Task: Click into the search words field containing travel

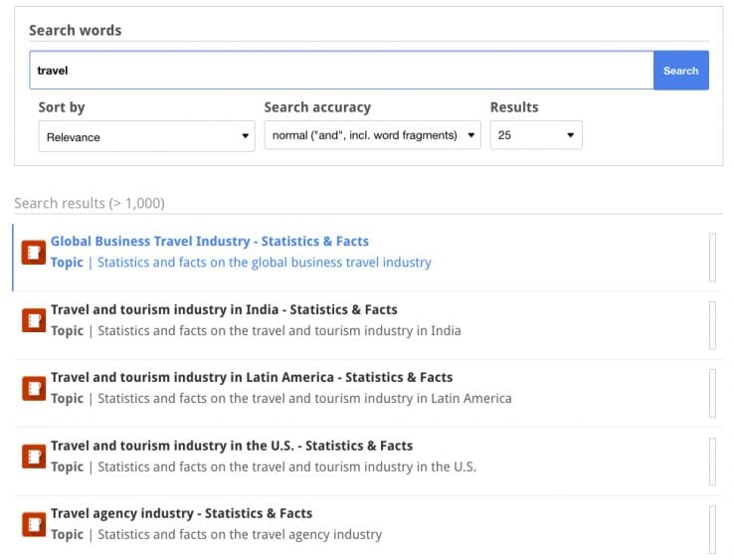Action: [x=340, y=71]
